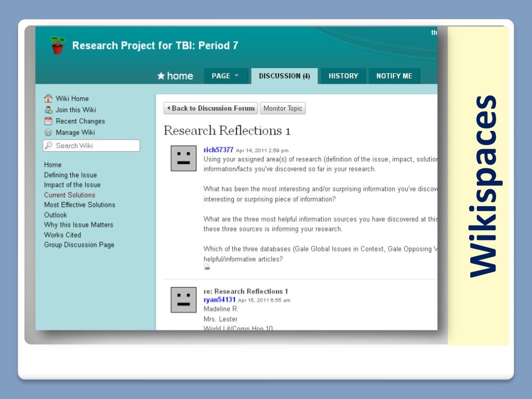Click the magnifier icon in Search Wiki
Image resolution: width=532 pixels, height=399 pixels.
(x=49, y=145)
